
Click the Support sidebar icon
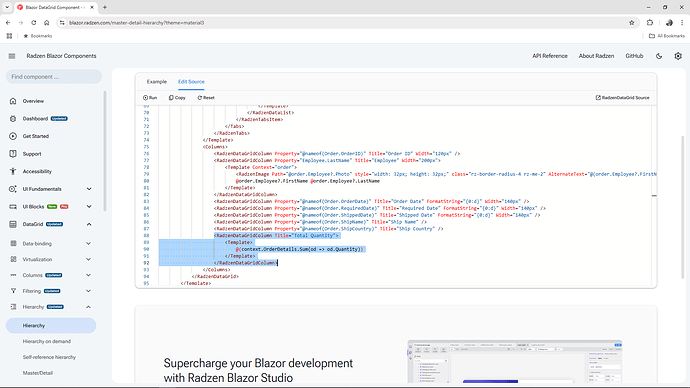(13, 154)
